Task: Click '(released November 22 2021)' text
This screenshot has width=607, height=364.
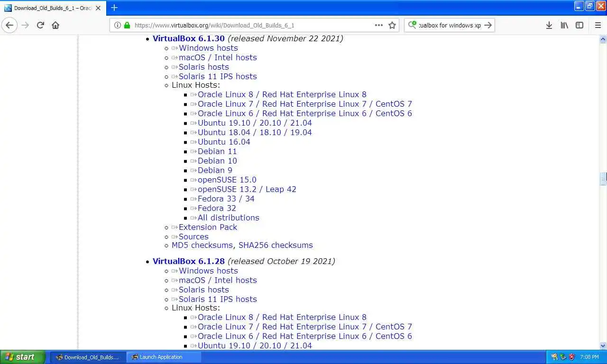Action: point(285,38)
